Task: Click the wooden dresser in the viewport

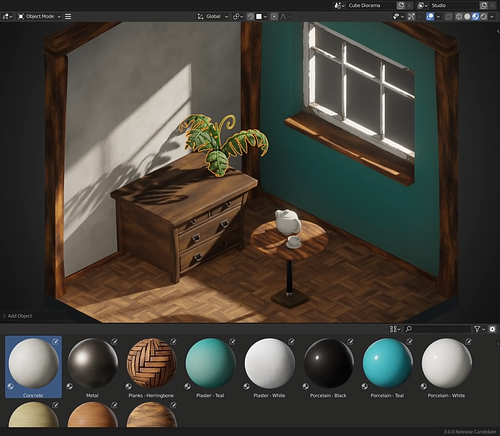Action: (183, 217)
